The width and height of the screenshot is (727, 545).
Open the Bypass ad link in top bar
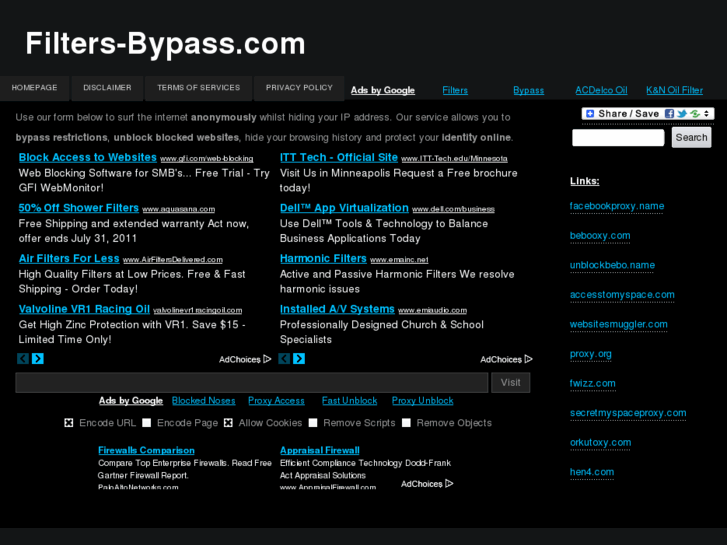point(529,90)
